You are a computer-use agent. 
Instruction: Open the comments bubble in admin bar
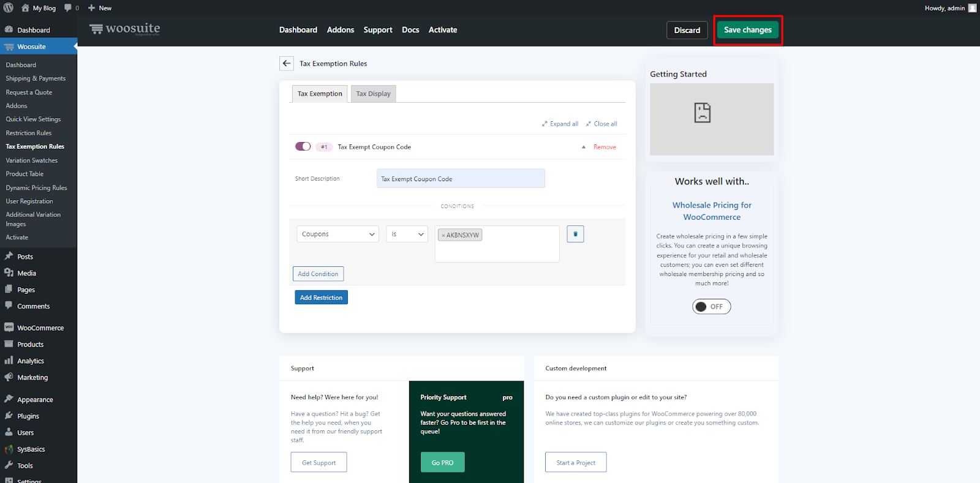pos(68,8)
